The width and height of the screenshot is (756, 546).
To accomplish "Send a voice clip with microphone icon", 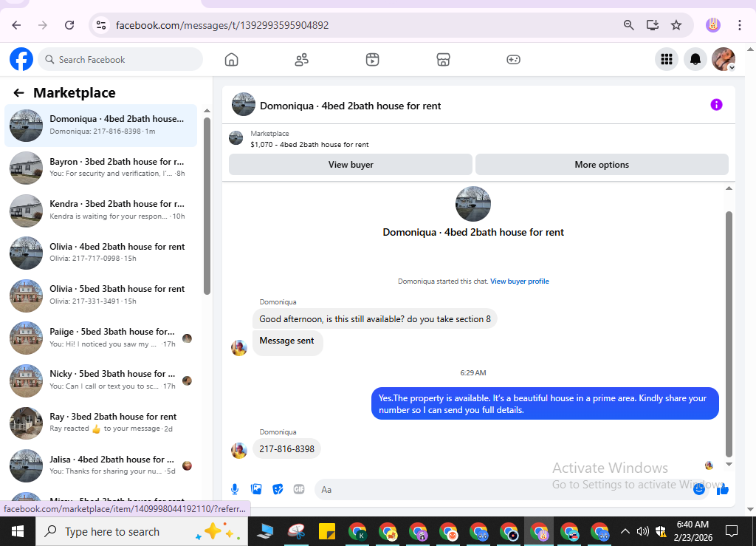I will pyautogui.click(x=235, y=489).
